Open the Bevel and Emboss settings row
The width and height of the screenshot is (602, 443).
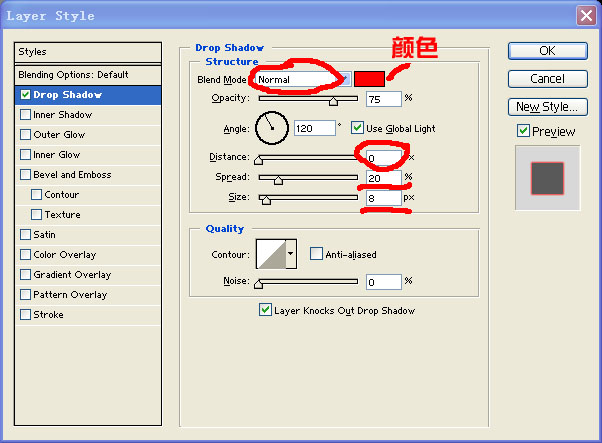[88, 175]
